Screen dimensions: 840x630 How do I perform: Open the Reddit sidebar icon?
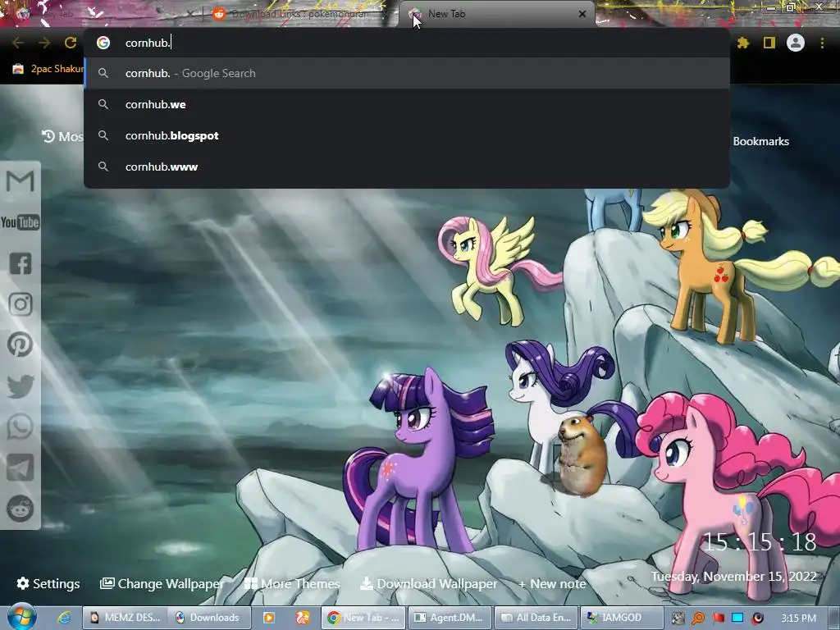pos(21,509)
